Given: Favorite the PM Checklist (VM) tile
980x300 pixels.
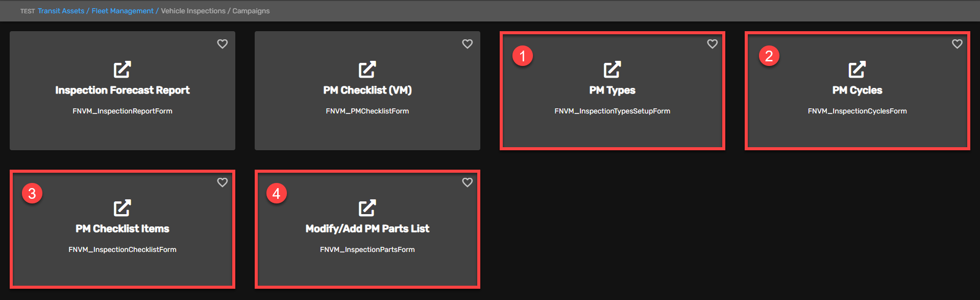Looking at the screenshot, I should click(x=468, y=44).
